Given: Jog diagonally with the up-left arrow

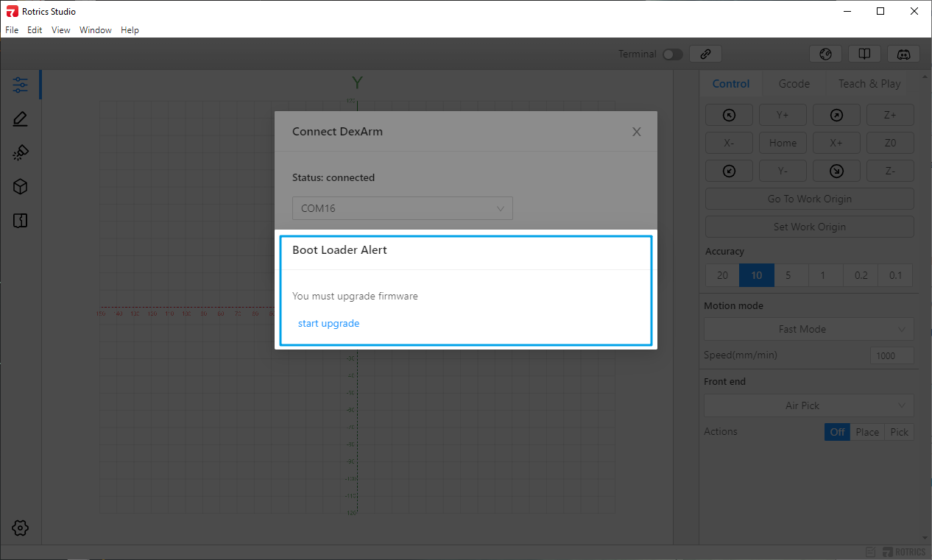Looking at the screenshot, I should coord(729,115).
